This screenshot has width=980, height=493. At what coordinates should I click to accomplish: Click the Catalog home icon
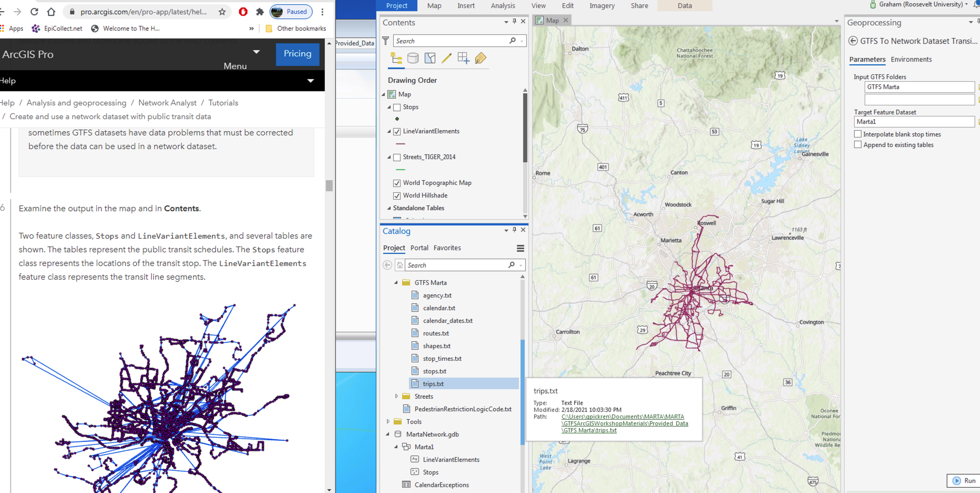pos(400,265)
